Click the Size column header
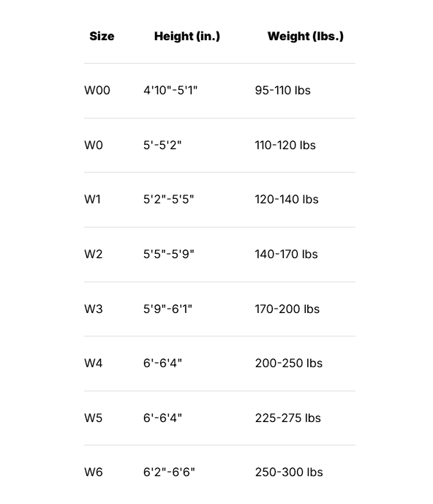The image size is (433, 504). [x=102, y=36]
